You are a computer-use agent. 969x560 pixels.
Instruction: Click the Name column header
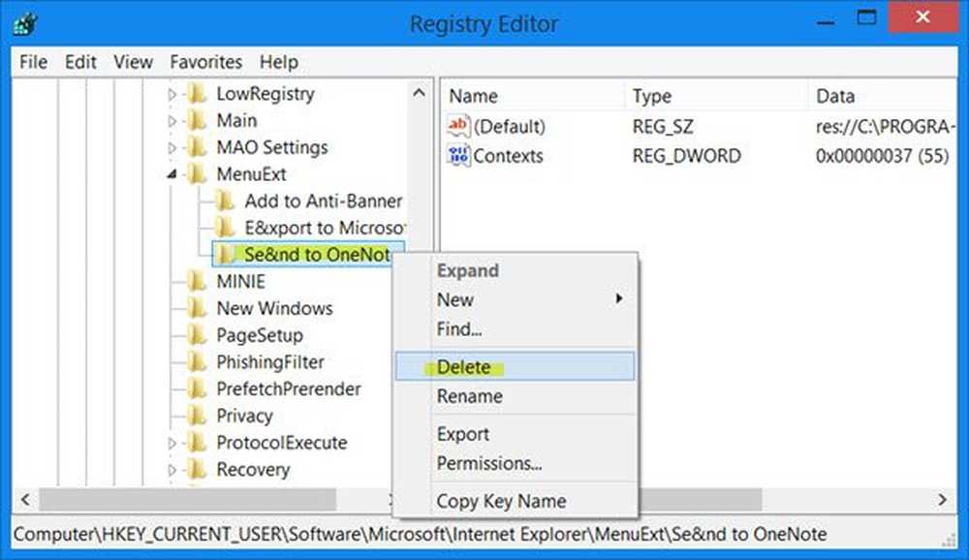533,96
